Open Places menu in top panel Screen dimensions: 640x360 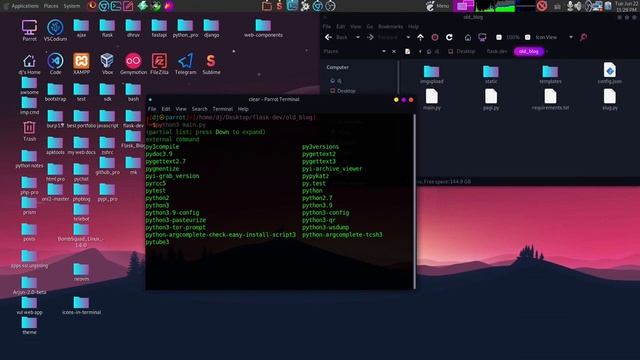(51, 6)
